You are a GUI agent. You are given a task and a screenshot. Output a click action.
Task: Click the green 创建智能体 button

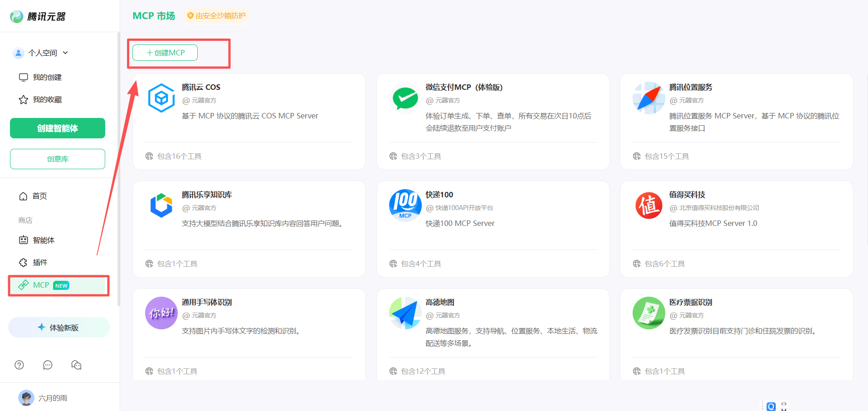coord(58,128)
